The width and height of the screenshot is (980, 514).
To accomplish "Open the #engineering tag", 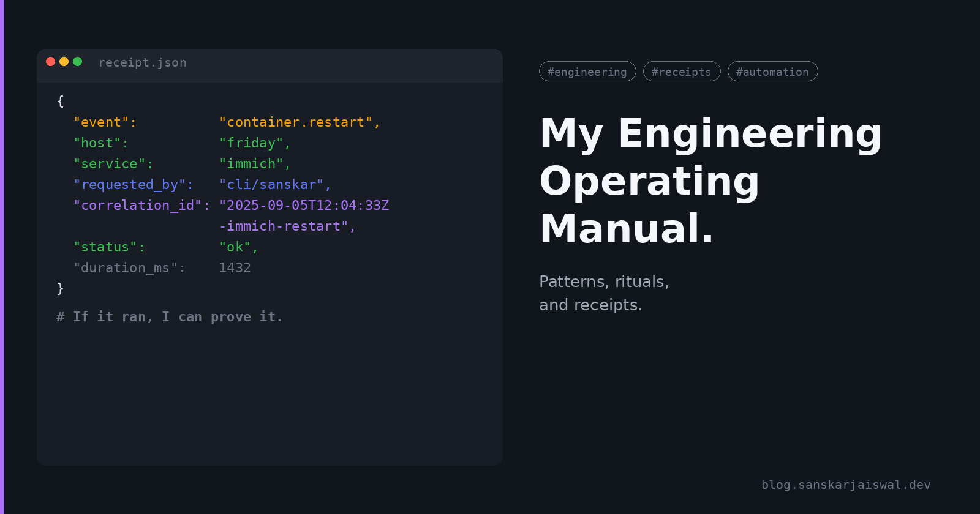I will [x=587, y=72].
